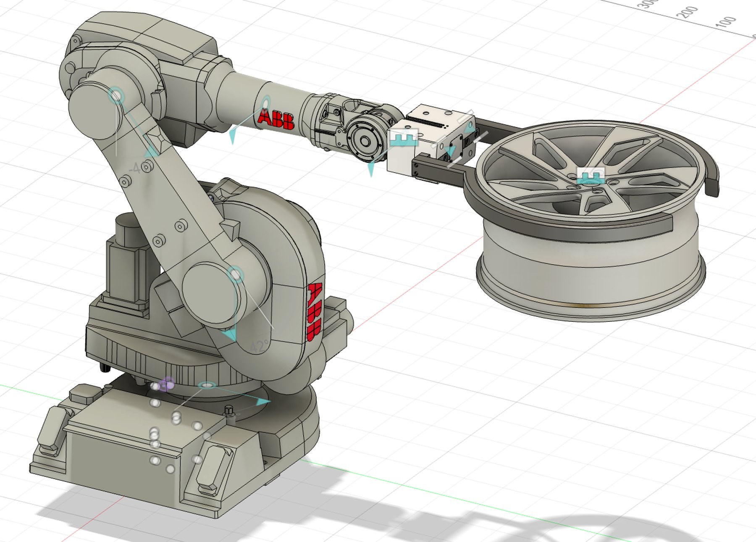Click the hex bolt on top of the base plate
Viewport: 756px width, 542px height.
click(229, 410)
